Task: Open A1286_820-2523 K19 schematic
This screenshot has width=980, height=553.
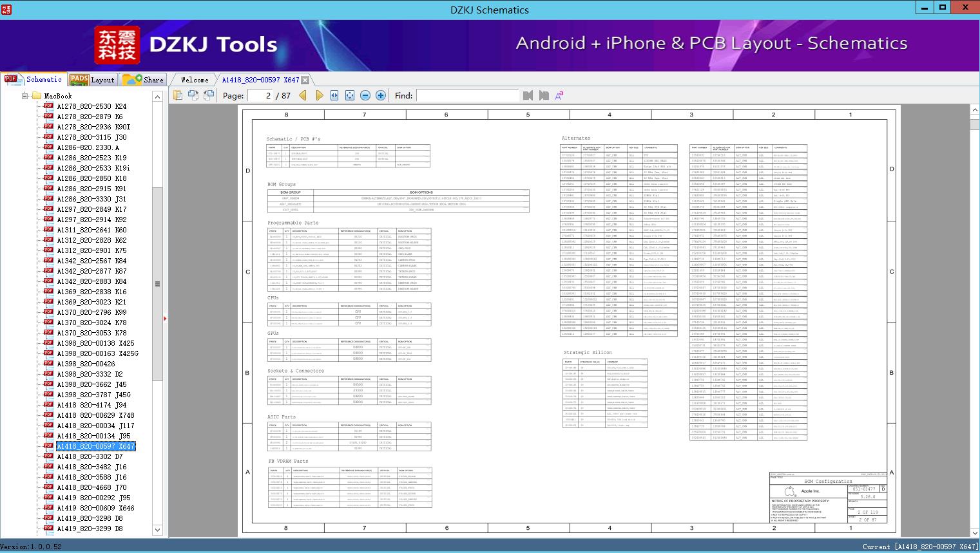Action: 91,158
